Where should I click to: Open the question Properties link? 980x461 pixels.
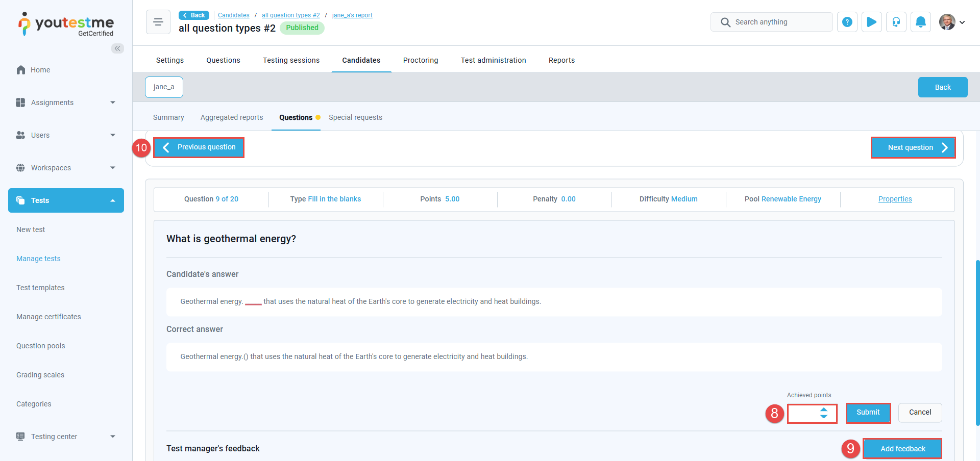(x=895, y=199)
